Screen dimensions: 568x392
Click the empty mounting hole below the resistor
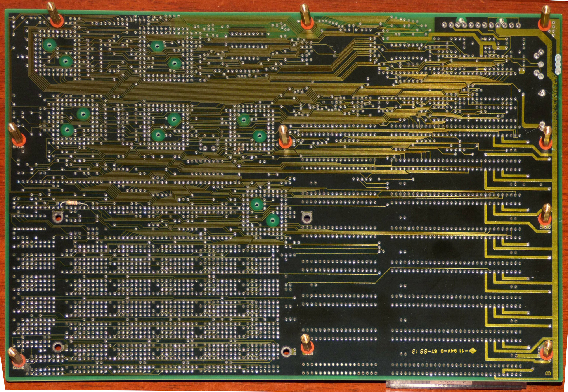[x=58, y=217]
